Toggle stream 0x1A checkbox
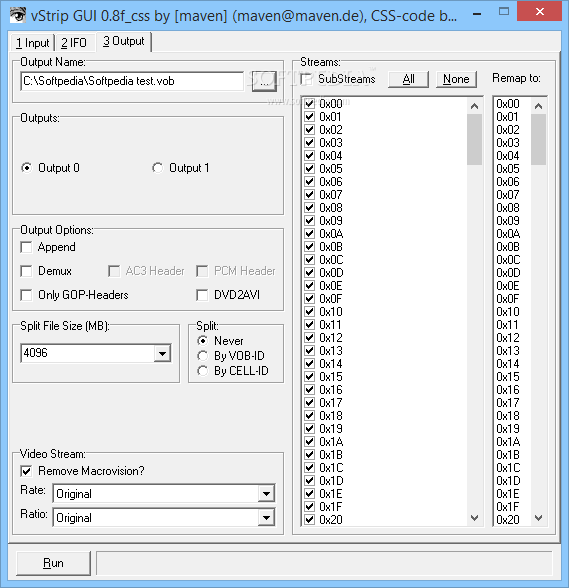569x588 pixels. (x=309, y=442)
